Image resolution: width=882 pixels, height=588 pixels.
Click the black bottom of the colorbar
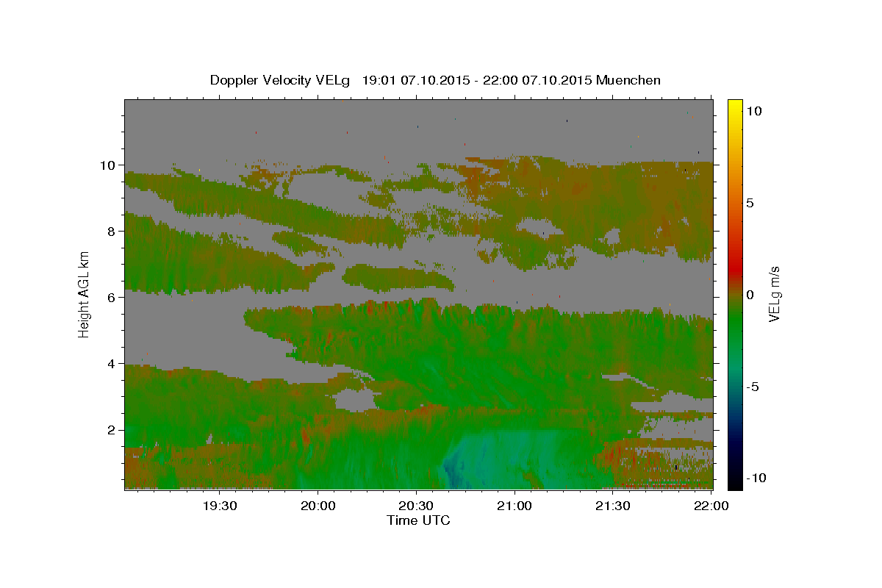[734, 481]
